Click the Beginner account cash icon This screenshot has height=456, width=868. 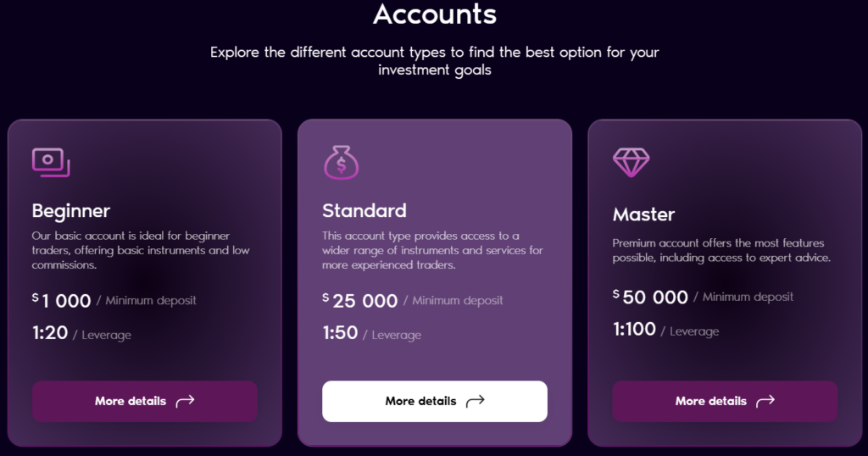(x=50, y=162)
